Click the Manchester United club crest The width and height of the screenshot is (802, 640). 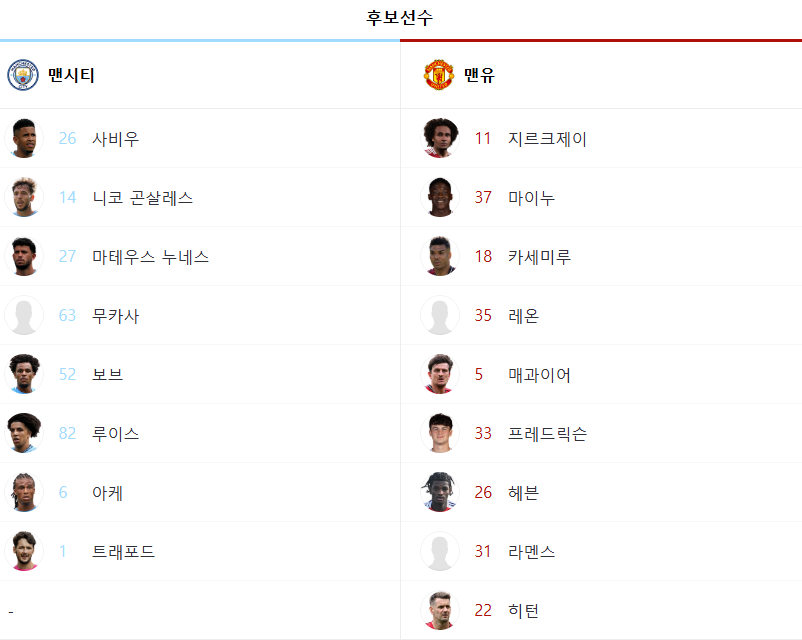point(439,75)
